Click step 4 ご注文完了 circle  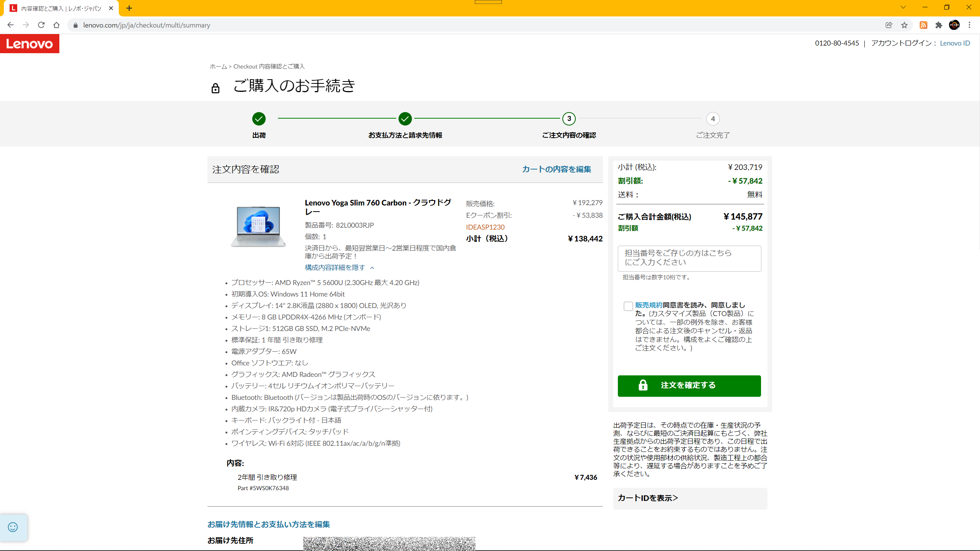(x=713, y=119)
